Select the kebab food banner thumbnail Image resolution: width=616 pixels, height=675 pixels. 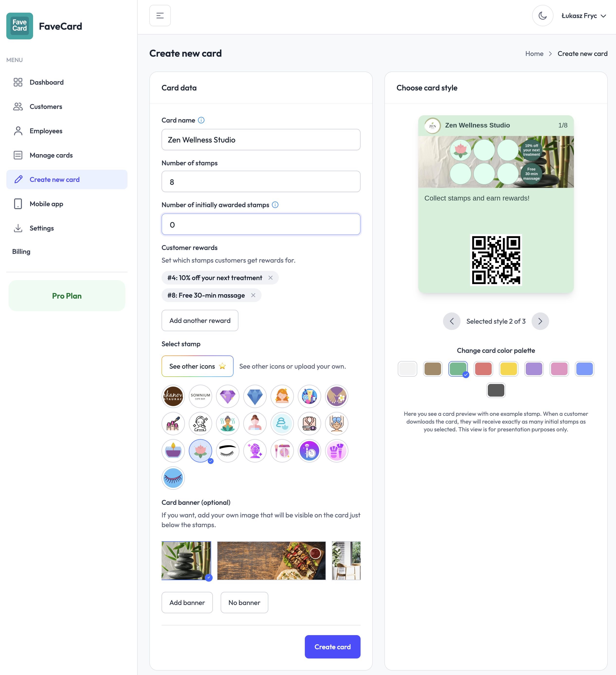[271, 560]
